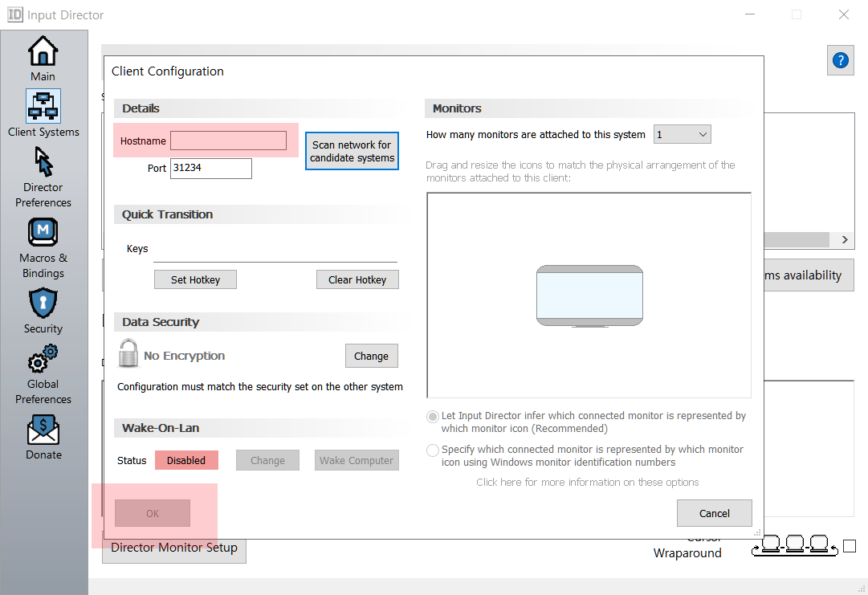The width and height of the screenshot is (868, 595).
Task: Click the Director Monitor Setup button
Action: (x=173, y=548)
